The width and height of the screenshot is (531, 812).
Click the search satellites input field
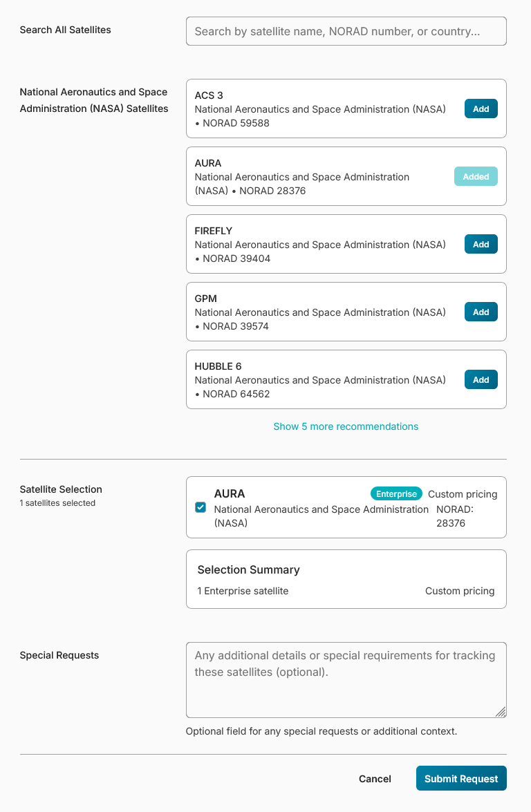tap(346, 31)
